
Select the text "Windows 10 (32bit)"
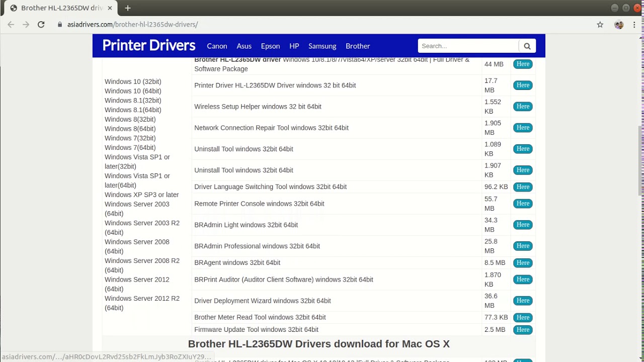(133, 81)
